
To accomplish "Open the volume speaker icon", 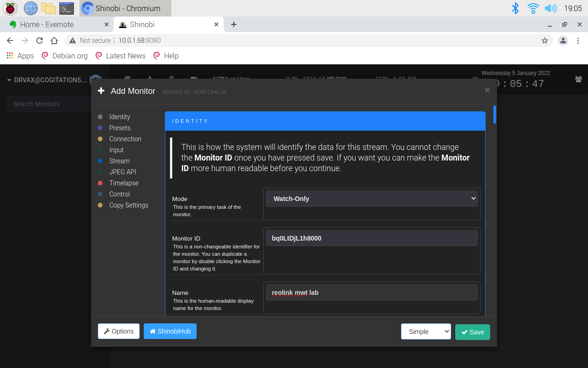I will tap(550, 8).
